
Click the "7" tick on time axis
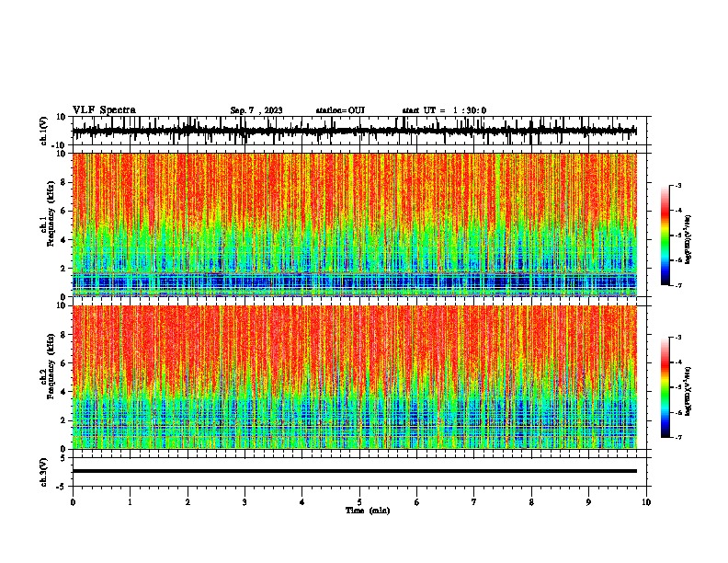474,501
